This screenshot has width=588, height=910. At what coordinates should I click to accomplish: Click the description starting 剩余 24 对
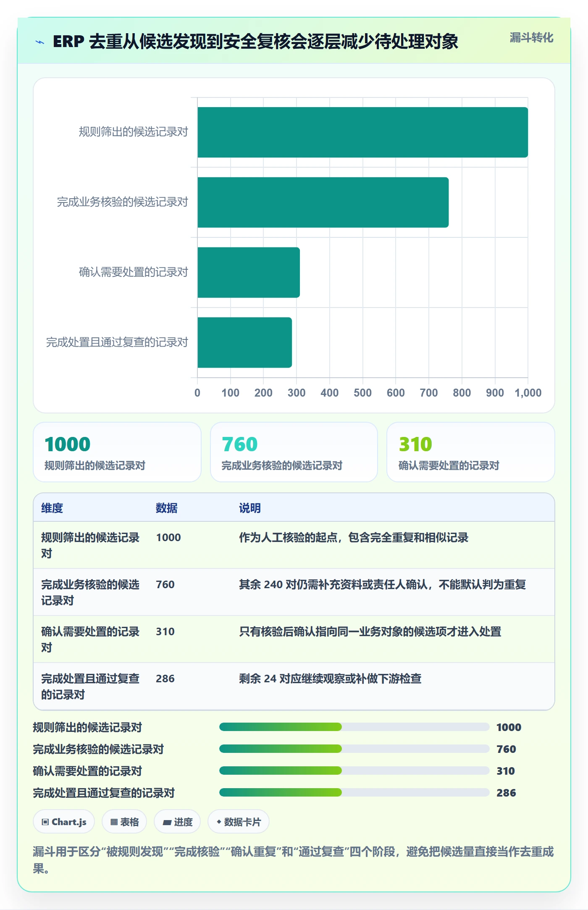pyautogui.click(x=330, y=679)
